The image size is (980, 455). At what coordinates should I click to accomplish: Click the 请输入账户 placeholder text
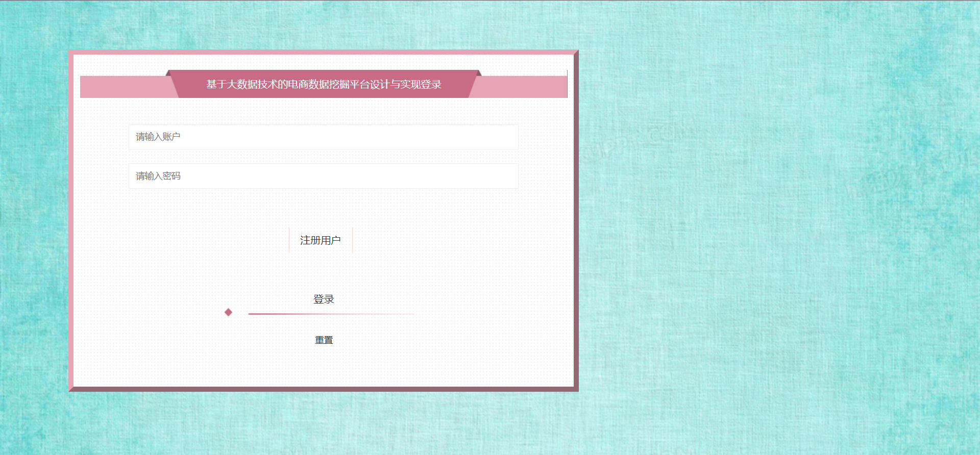tap(158, 137)
